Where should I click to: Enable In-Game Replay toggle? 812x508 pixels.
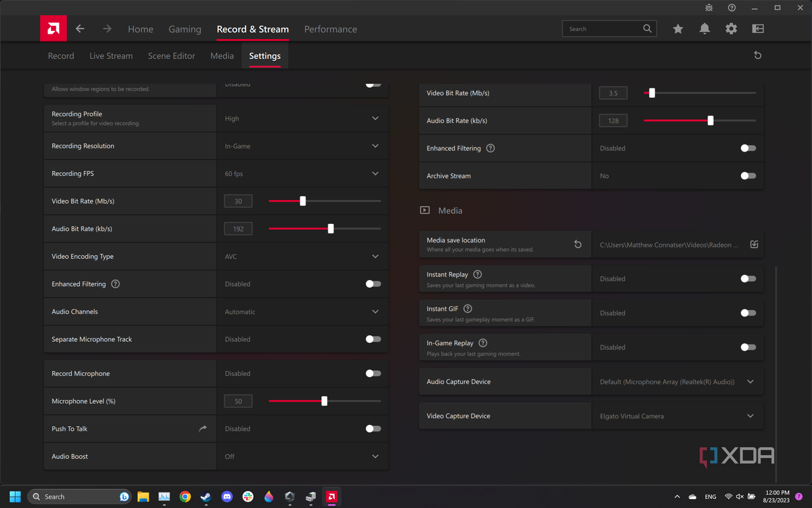point(748,347)
